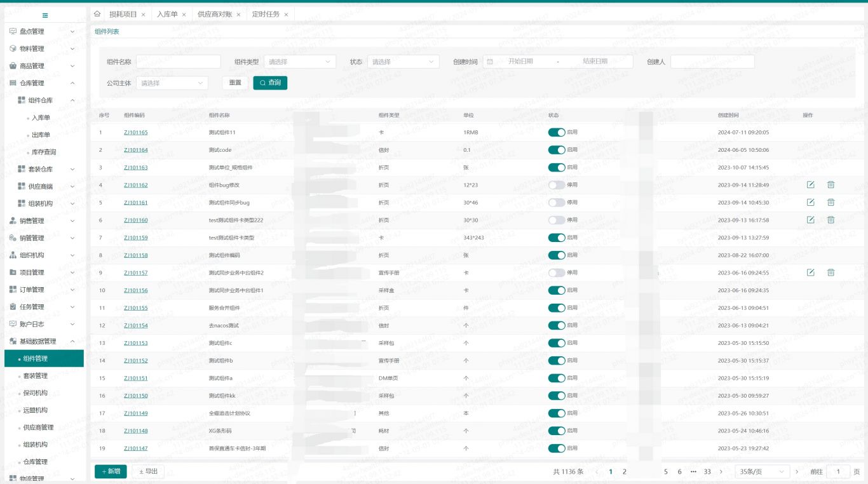This screenshot has height=484, width=868.
Task: Click the 任务管理 clipboard icon
Action: [13, 306]
